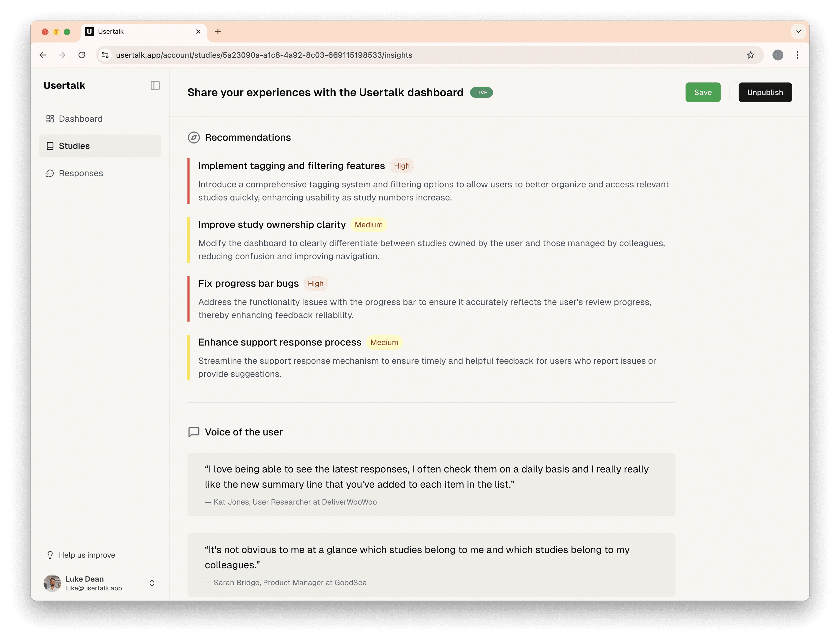Reload the page

click(x=82, y=55)
